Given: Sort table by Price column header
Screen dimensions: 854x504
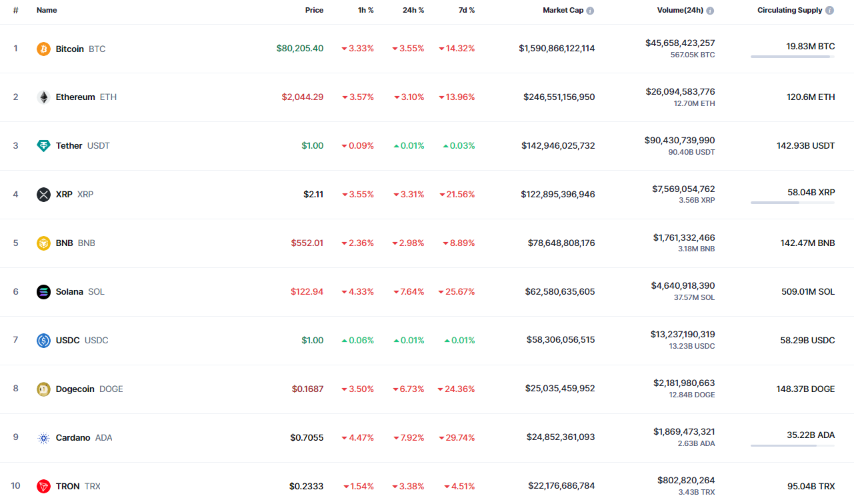Looking at the screenshot, I should [314, 11].
